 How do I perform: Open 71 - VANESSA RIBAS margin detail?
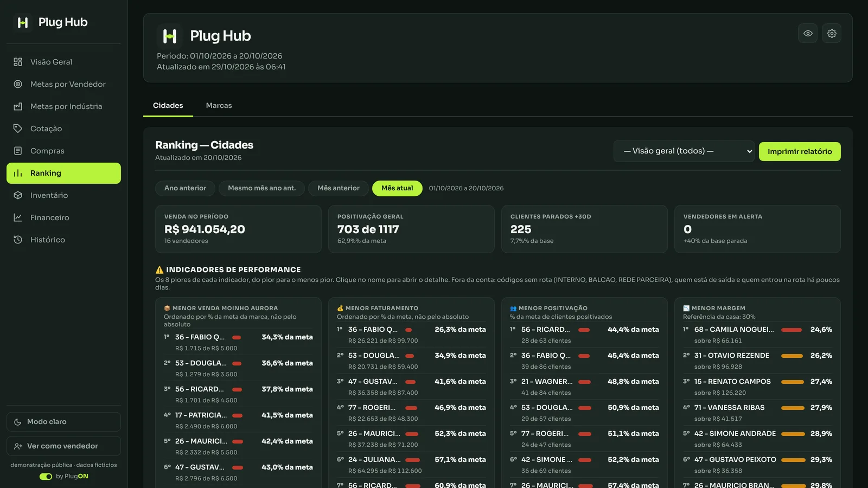click(730, 408)
